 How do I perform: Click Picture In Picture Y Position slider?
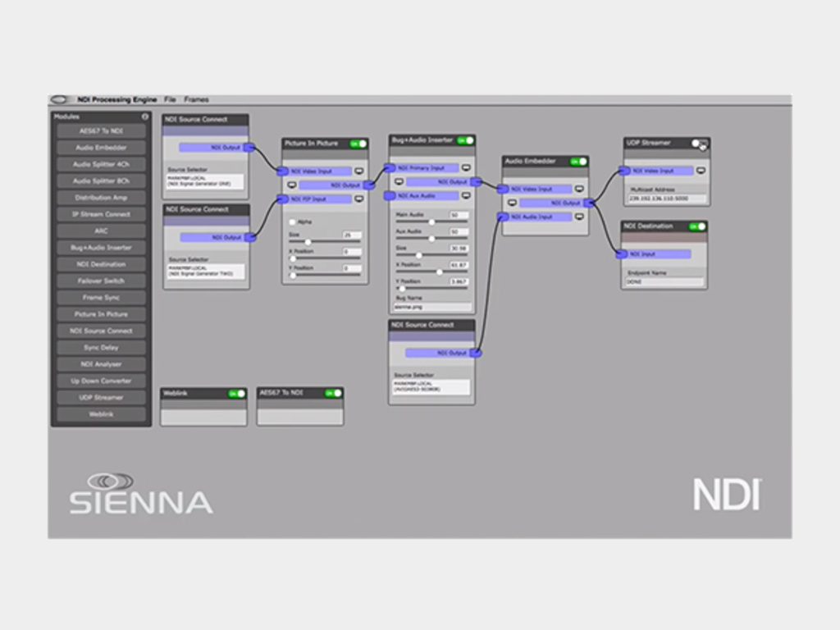tap(325, 276)
